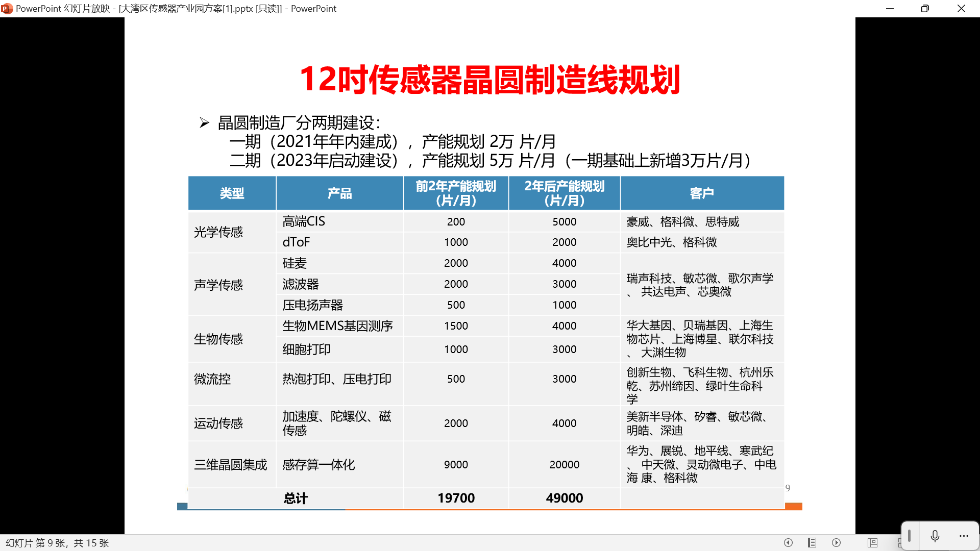Screen dimensions: 980x551
Task: Click the 49000 total value cell
Action: [x=564, y=498]
